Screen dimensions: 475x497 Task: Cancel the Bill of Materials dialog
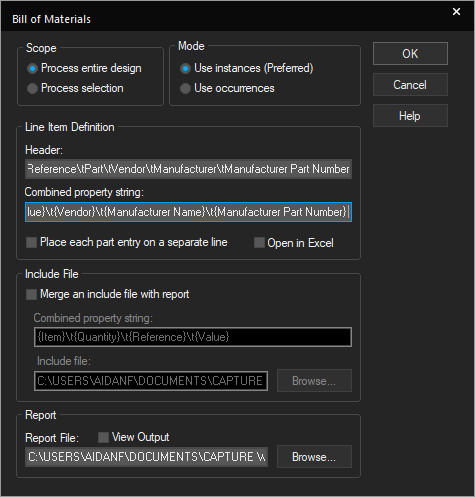coord(410,85)
